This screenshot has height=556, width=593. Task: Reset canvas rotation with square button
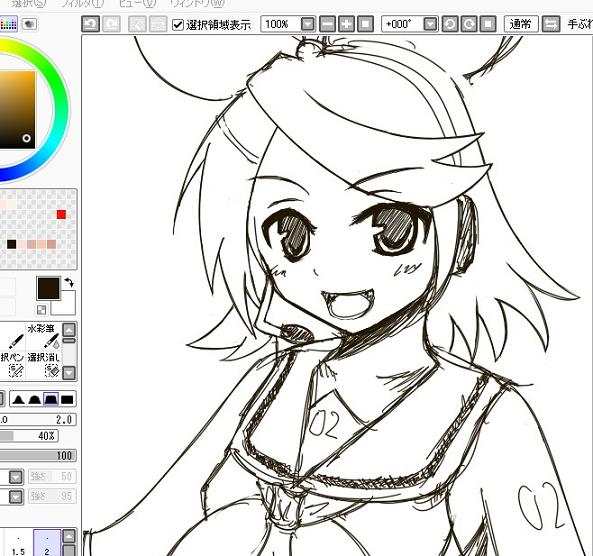[488, 24]
